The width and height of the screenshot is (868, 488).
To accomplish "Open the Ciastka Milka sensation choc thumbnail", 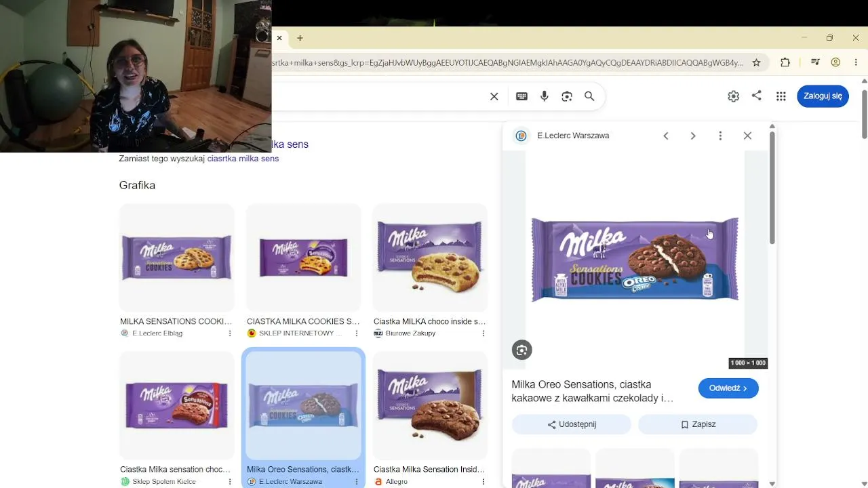I will pos(176,405).
